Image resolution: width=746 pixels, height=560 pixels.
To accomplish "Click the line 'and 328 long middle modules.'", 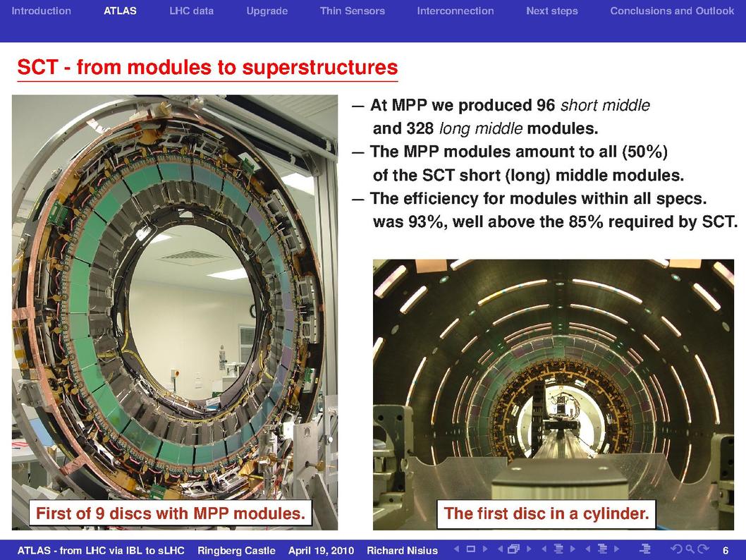I will (485, 128).
